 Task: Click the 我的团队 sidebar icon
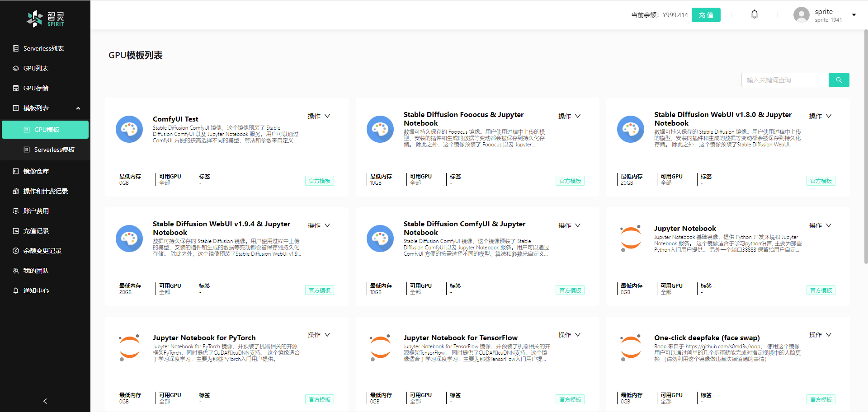point(16,271)
